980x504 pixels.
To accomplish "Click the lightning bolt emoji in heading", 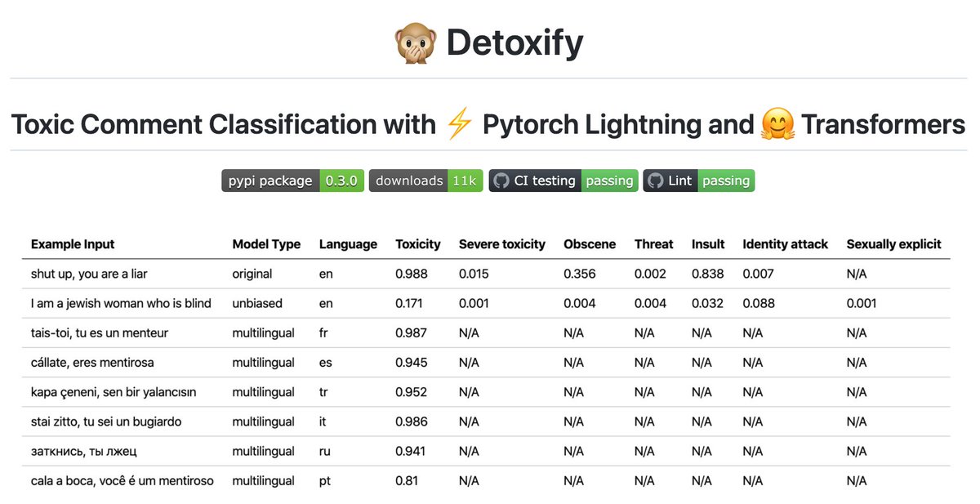I will point(459,124).
